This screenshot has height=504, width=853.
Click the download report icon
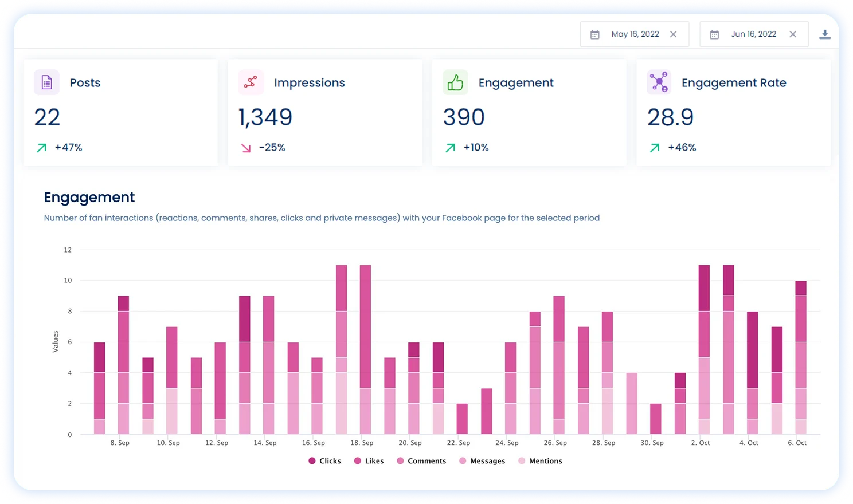click(825, 34)
